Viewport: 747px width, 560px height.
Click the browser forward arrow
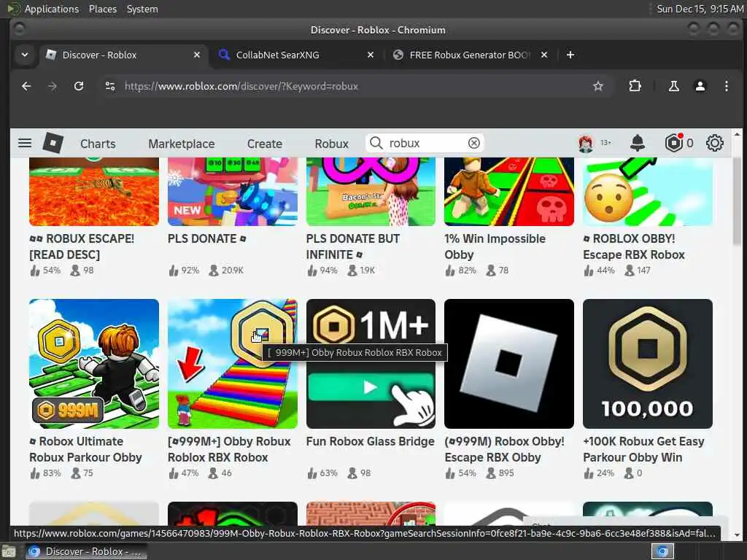pos(53,86)
